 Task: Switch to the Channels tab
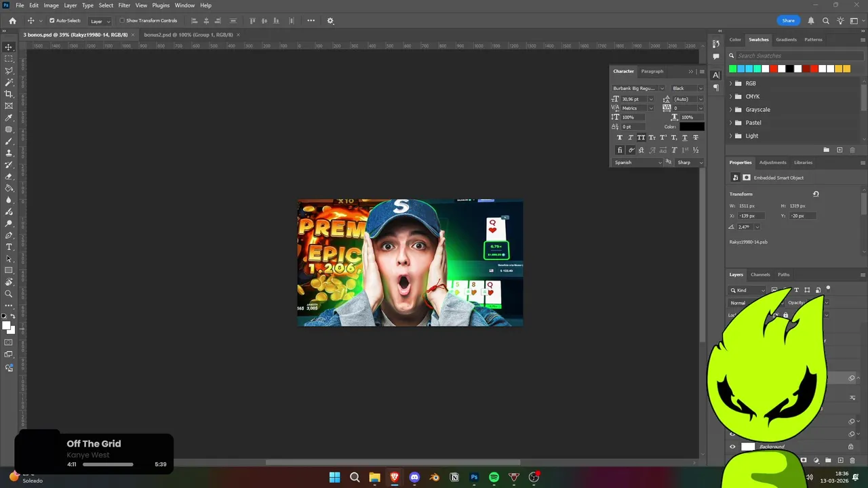click(x=760, y=274)
